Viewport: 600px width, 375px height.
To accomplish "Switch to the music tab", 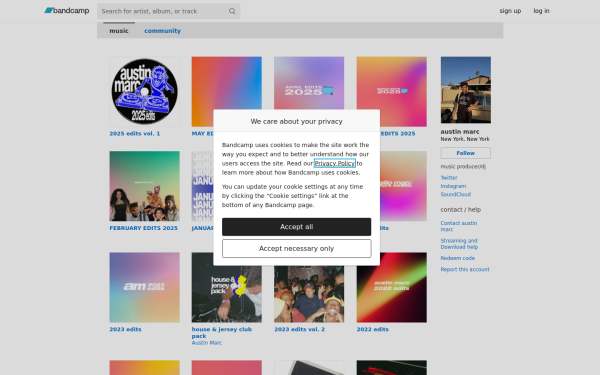I will (119, 31).
